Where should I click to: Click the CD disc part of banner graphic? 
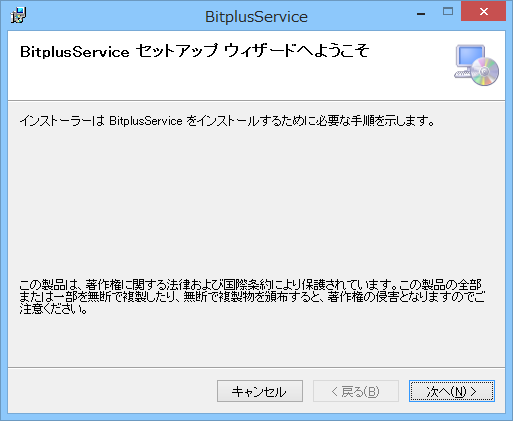pos(485,72)
